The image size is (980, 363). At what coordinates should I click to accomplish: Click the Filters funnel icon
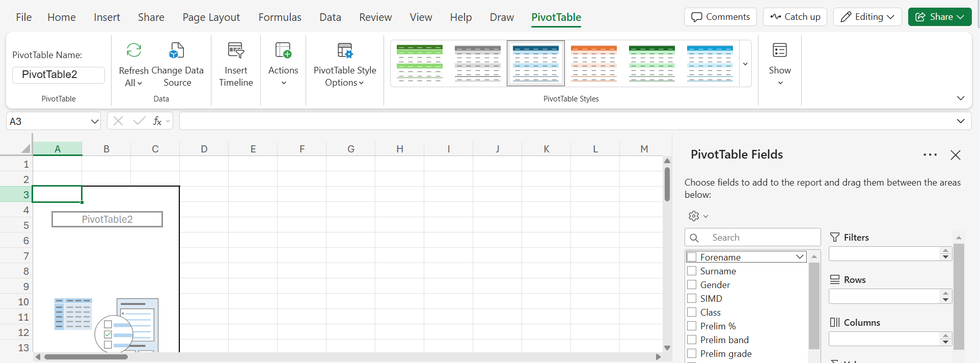point(835,237)
